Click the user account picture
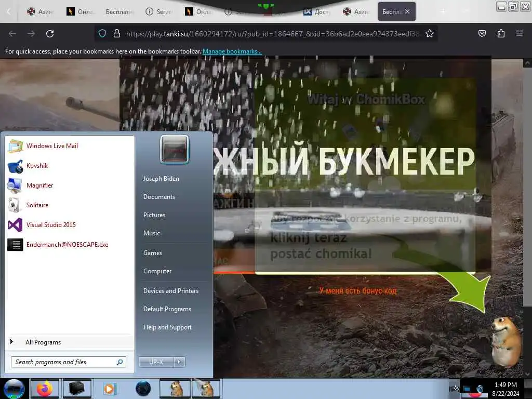The image size is (532, 399). [175, 149]
